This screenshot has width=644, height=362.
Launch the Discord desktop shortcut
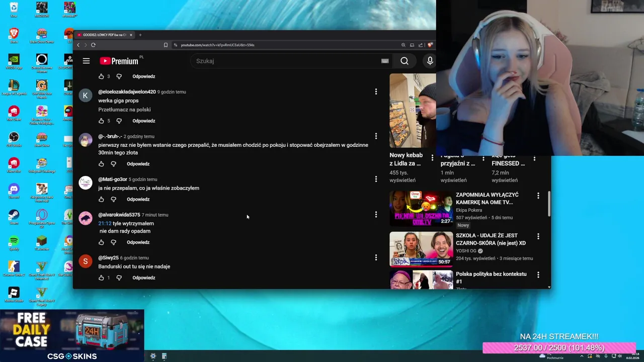[x=14, y=191]
